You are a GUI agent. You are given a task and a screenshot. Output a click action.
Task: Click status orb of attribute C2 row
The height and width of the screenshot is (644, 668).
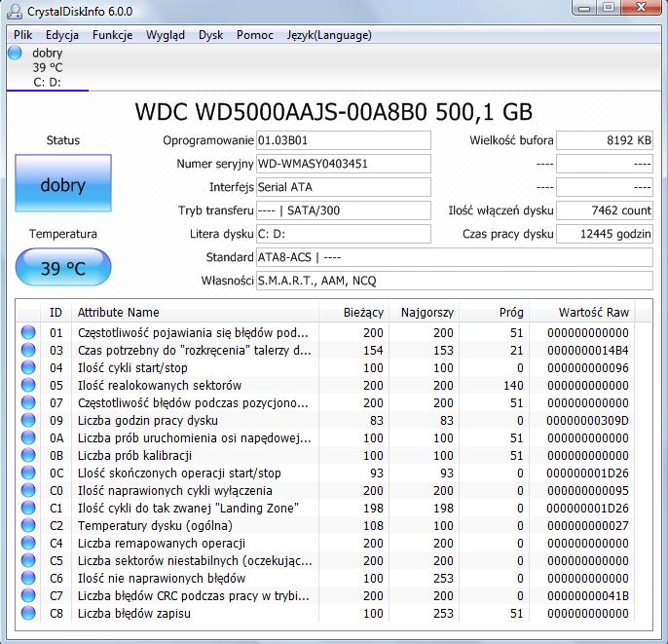tap(28, 525)
